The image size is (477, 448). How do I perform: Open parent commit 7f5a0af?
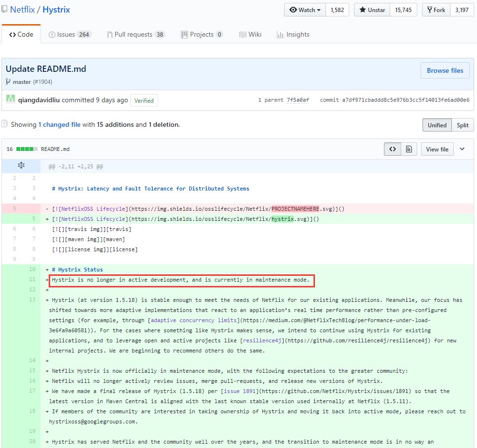tap(298, 100)
